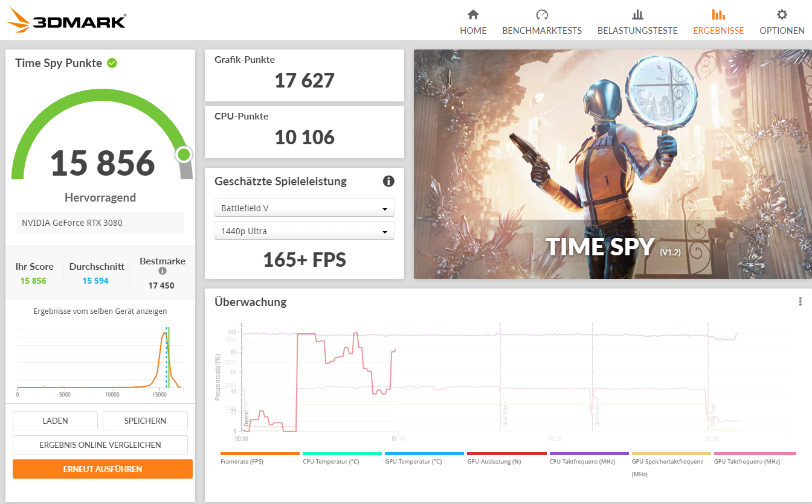The image size is (812, 504).
Task: Click the CPU Test marker line
Action: tap(708, 377)
